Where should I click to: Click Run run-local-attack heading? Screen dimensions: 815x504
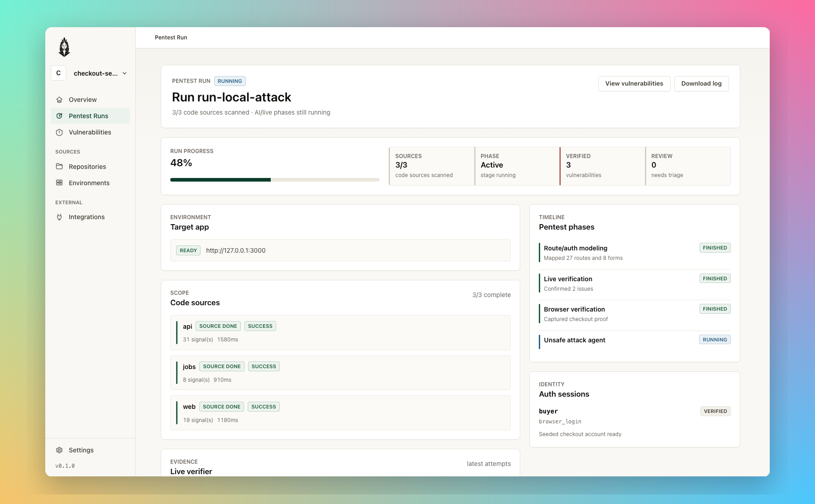[x=231, y=97]
